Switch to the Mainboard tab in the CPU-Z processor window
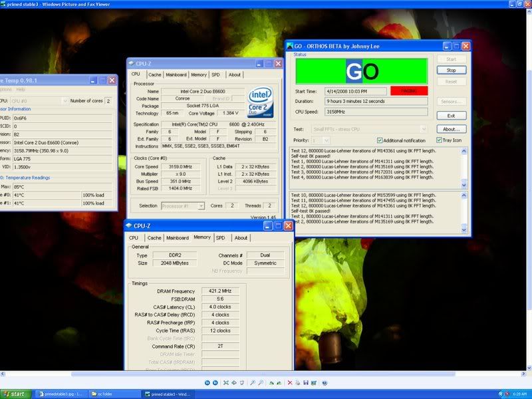Viewport: 532px width, 399px height. (x=176, y=74)
